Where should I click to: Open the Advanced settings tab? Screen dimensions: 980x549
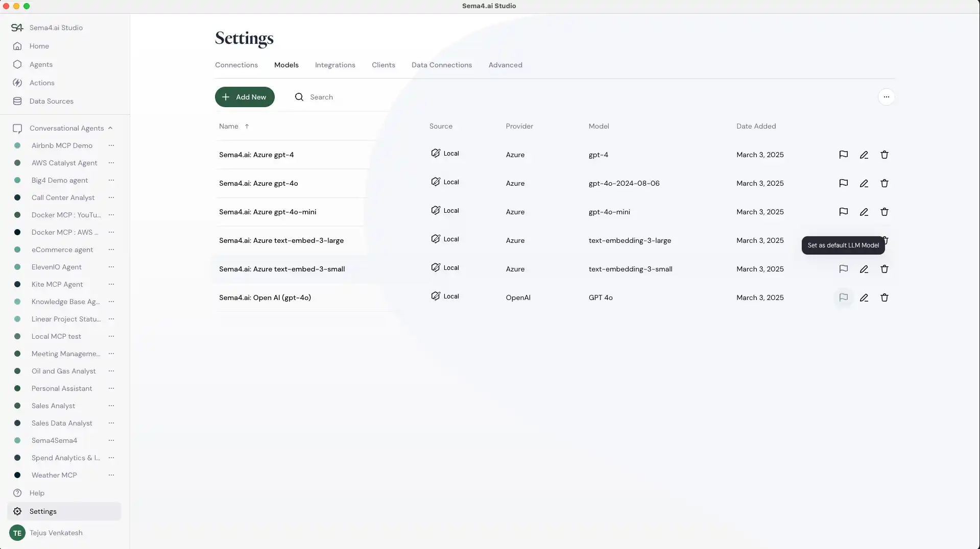(x=505, y=65)
